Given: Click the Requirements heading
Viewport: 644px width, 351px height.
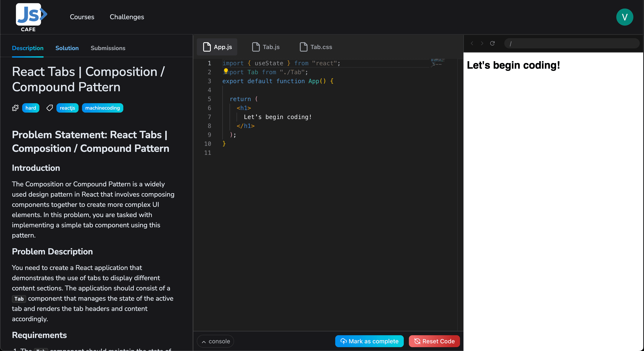Looking at the screenshot, I should [39, 335].
